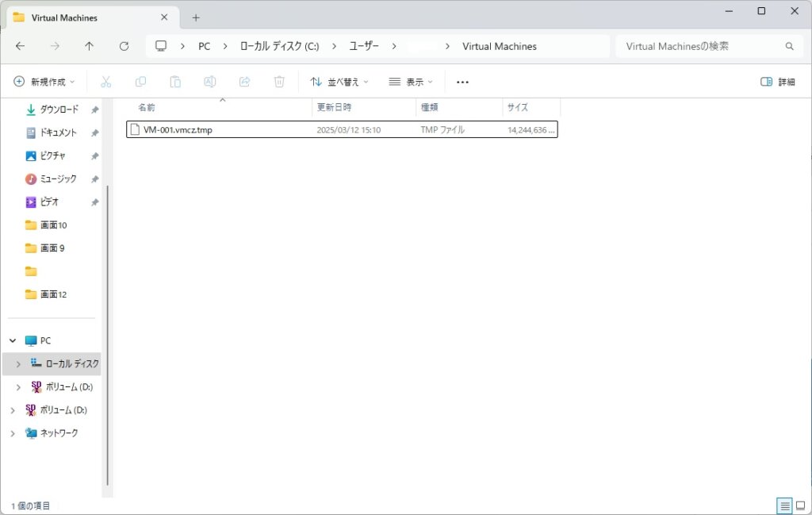Go forward with the right arrow
This screenshot has height=515, width=812.
[x=55, y=46]
